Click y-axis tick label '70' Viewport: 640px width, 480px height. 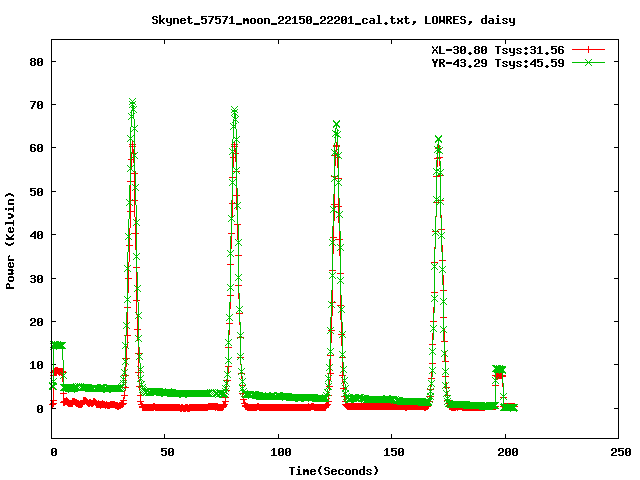(37, 105)
